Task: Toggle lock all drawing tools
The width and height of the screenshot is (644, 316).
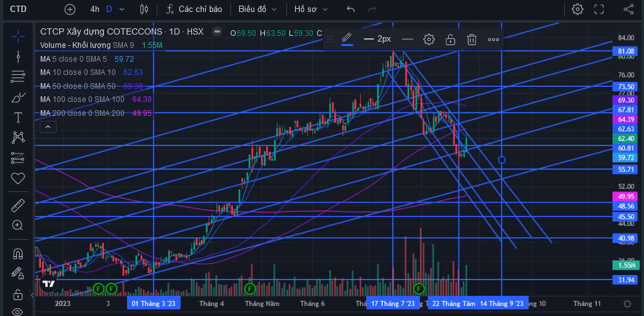Action: click(18, 294)
